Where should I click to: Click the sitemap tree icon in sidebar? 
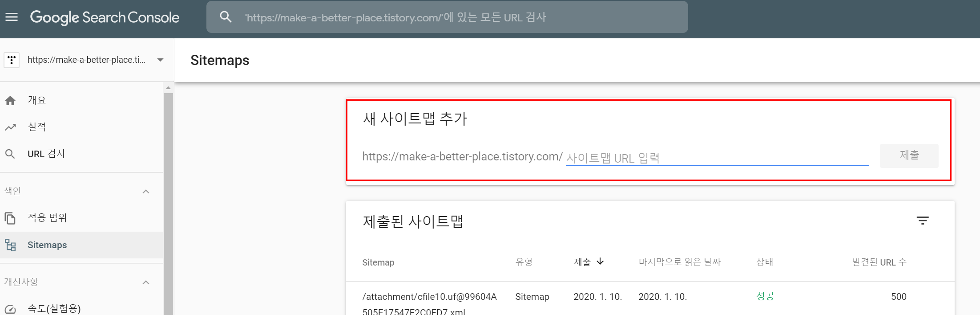coord(10,245)
